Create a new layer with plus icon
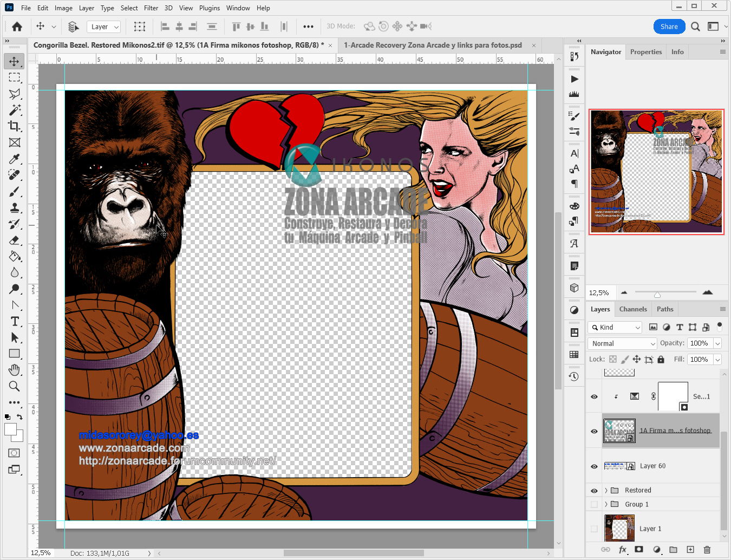Screen dimensions: 731x560 pyautogui.click(x=690, y=549)
